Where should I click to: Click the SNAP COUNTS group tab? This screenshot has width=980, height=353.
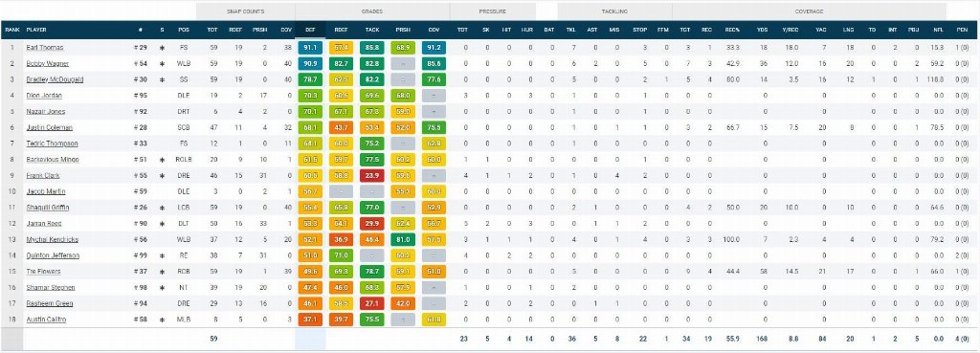pos(245,11)
